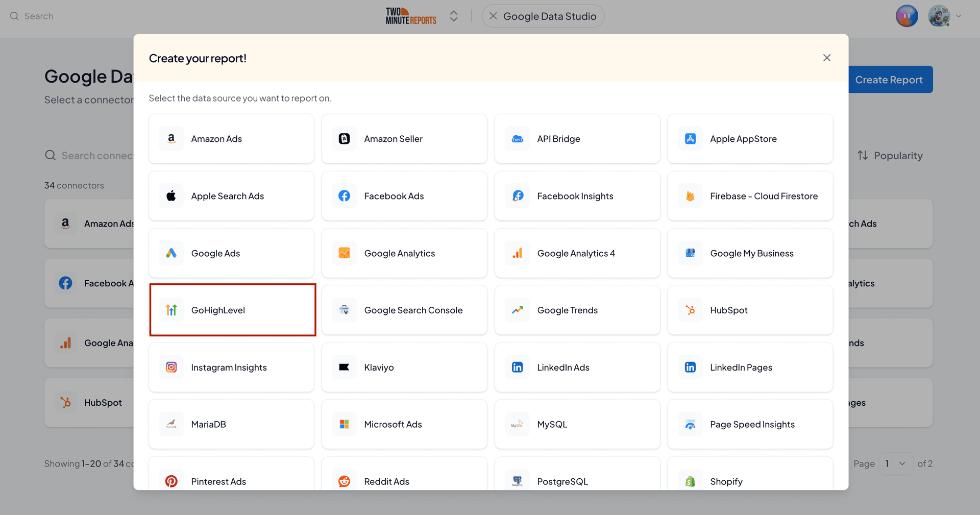
Task: Open the workspace switcher chevrons
Action: coord(454,16)
